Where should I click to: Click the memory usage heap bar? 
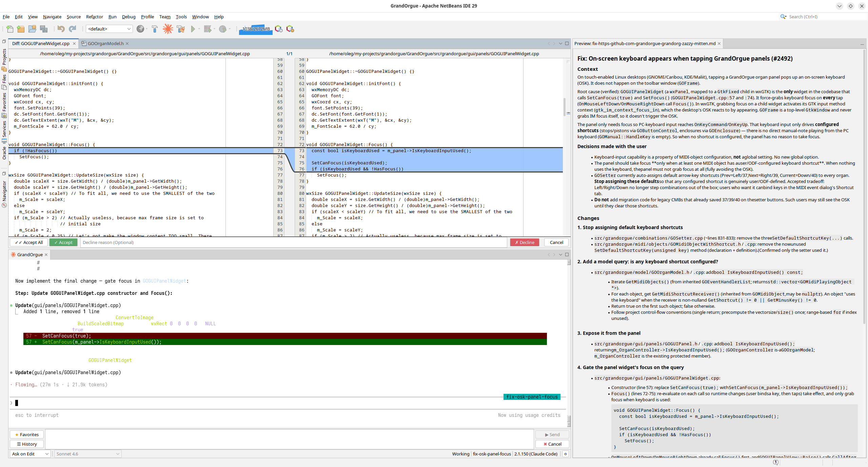tap(256, 29)
